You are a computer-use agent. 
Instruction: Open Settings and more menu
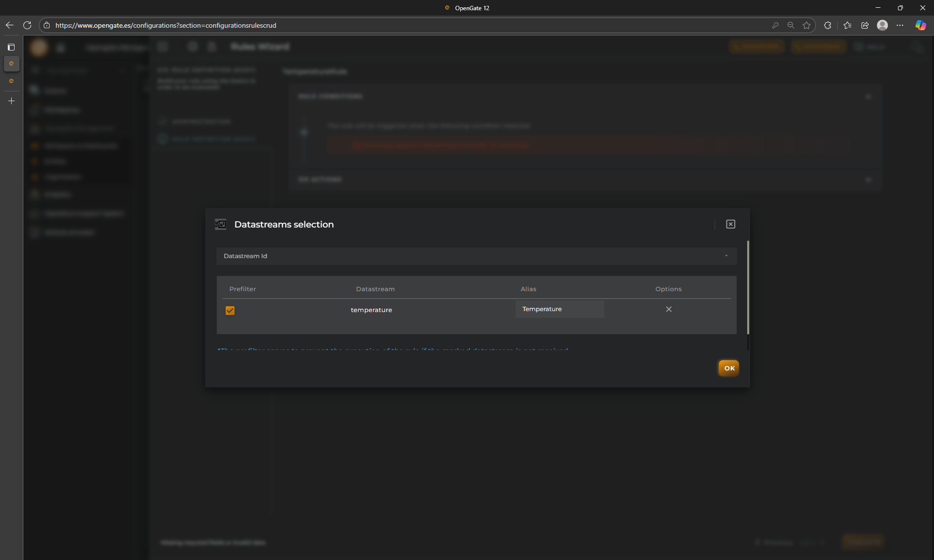(900, 25)
